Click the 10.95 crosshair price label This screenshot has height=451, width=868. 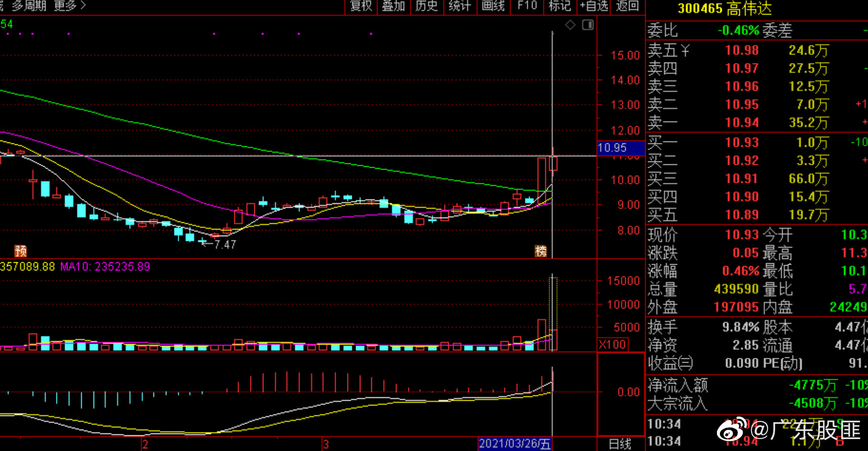(x=620, y=148)
